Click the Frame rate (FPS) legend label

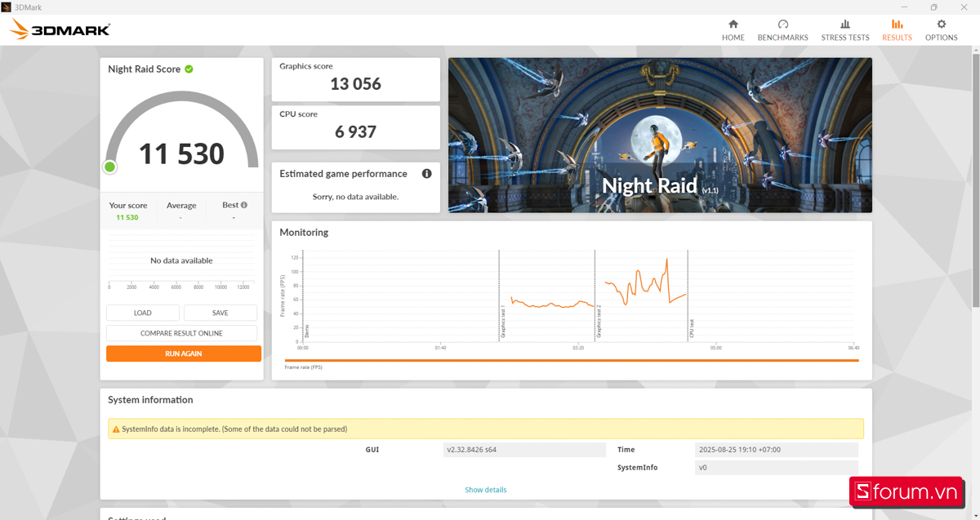coord(303,367)
